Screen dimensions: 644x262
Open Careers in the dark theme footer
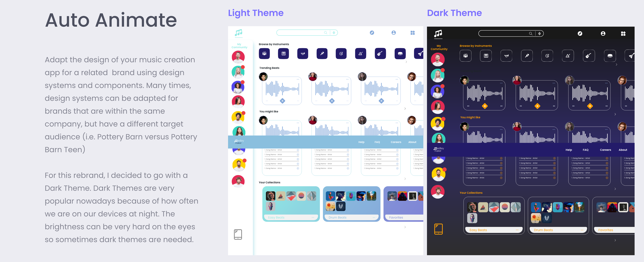(x=605, y=150)
